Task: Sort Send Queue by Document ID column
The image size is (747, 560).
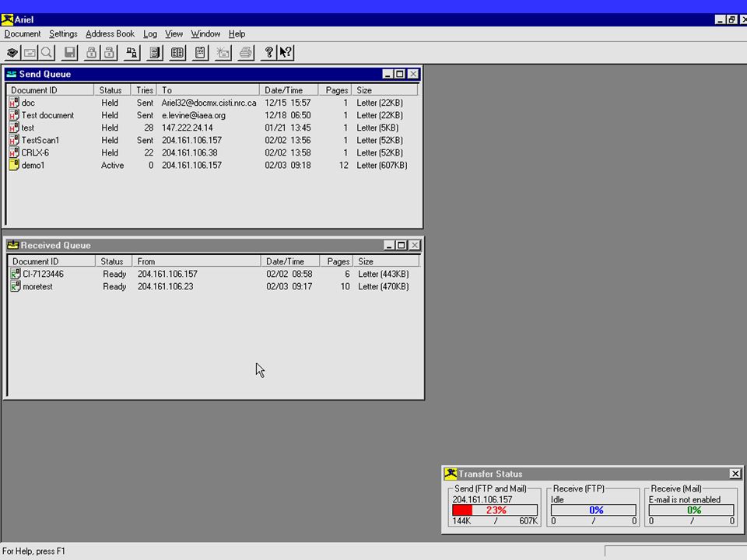Action: pyautogui.click(x=50, y=90)
